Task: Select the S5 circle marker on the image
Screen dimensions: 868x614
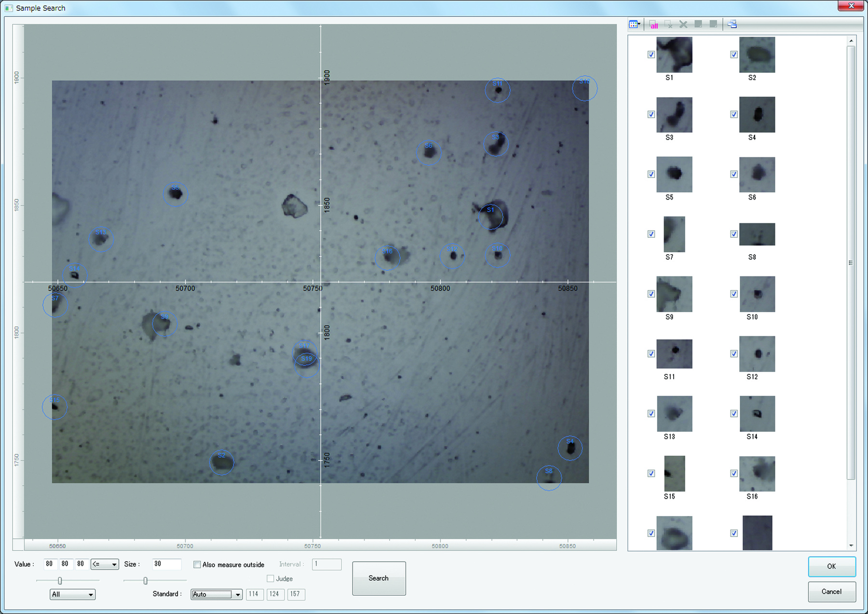Action: [x=176, y=194]
